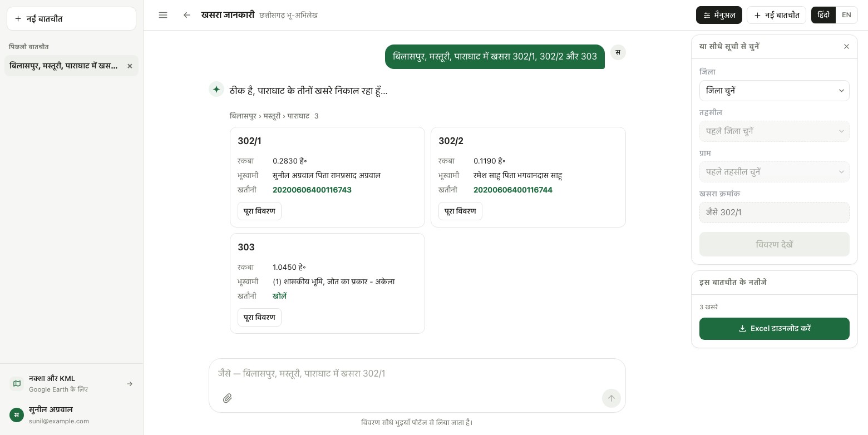Click the assistant sparkle icon
868x435 pixels.
click(x=216, y=89)
